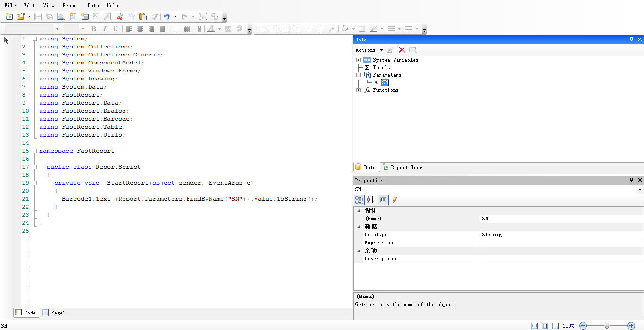Click the New dialog form icon
644x330 pixels.
85,16
